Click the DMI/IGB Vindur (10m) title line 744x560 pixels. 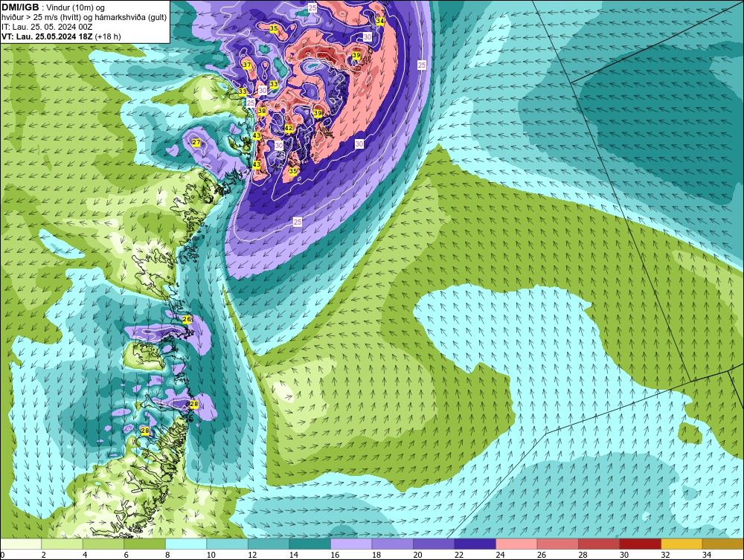click(53, 7)
